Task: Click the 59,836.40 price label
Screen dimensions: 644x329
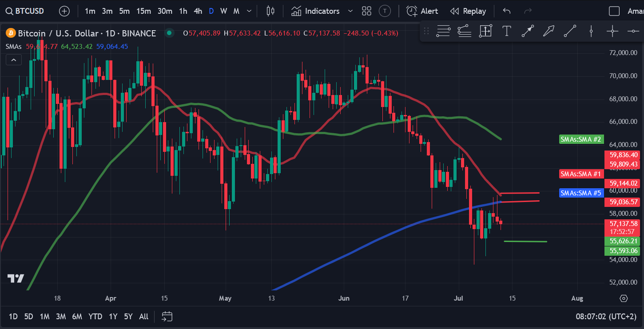Action: (623, 155)
